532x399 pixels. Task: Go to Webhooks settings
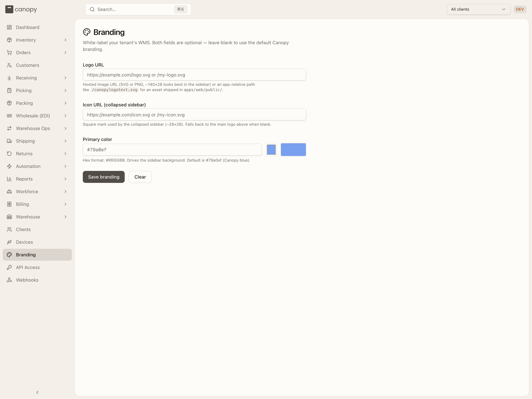[37, 280]
